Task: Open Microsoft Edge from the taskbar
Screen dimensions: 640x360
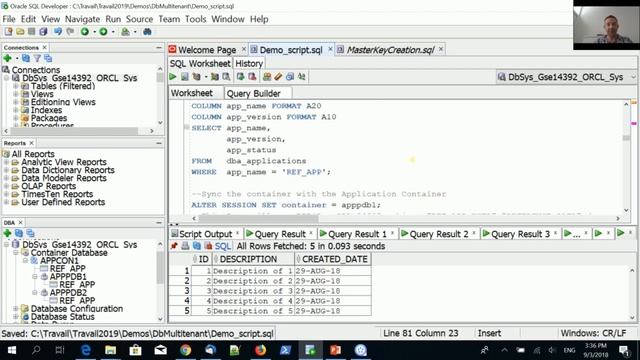Action: click(x=86, y=350)
